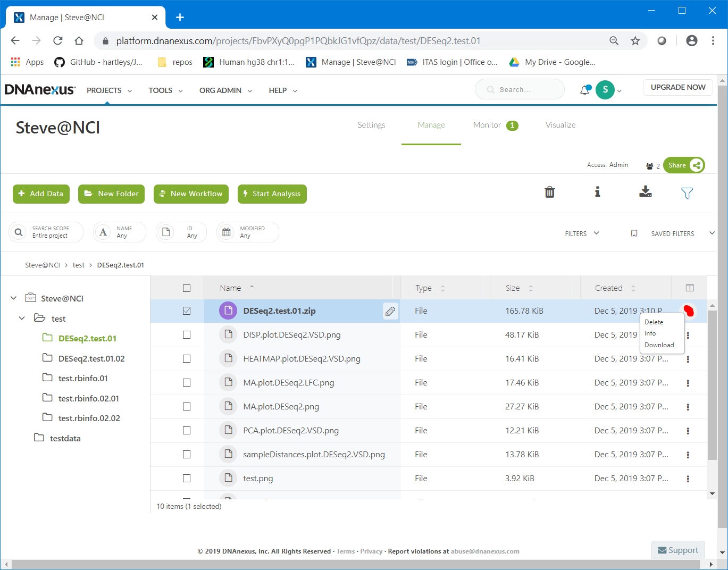Open three-dot menu for HEATMAP.plot.DESeq2.VSD.png row
The height and width of the screenshot is (570, 728).
click(688, 359)
